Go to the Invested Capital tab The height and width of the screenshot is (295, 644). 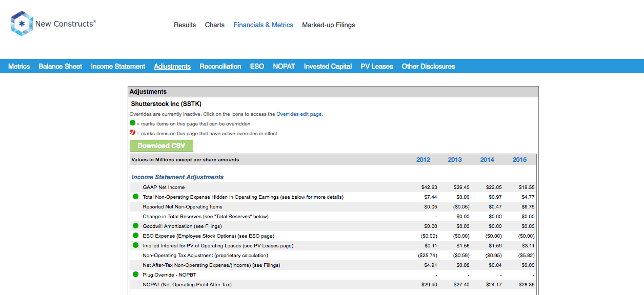coord(328,66)
